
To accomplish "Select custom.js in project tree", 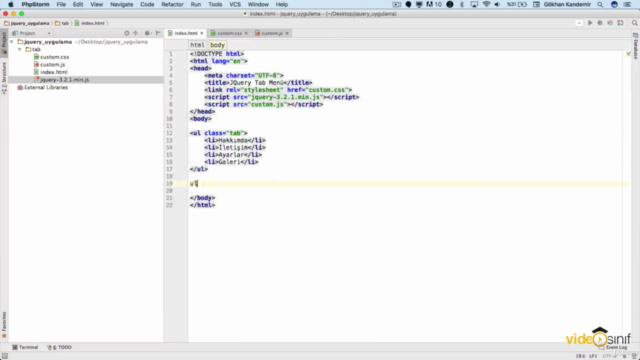I will pyautogui.click(x=52, y=64).
